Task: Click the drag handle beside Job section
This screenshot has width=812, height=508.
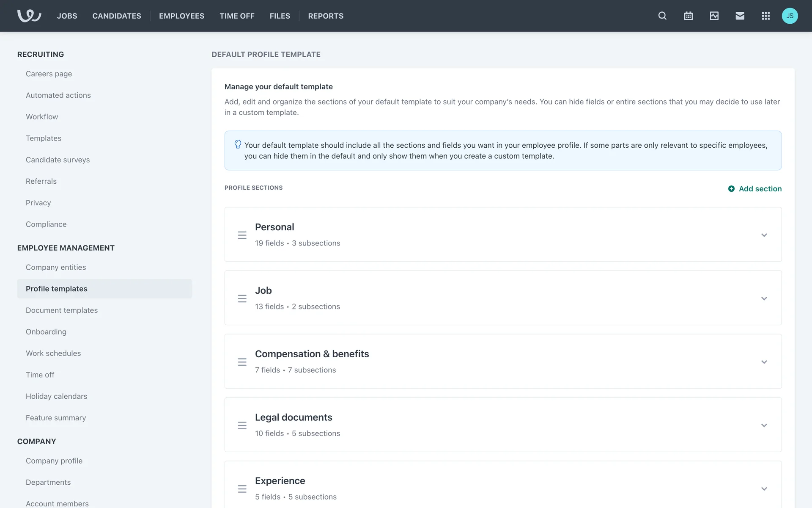Action: click(x=242, y=298)
